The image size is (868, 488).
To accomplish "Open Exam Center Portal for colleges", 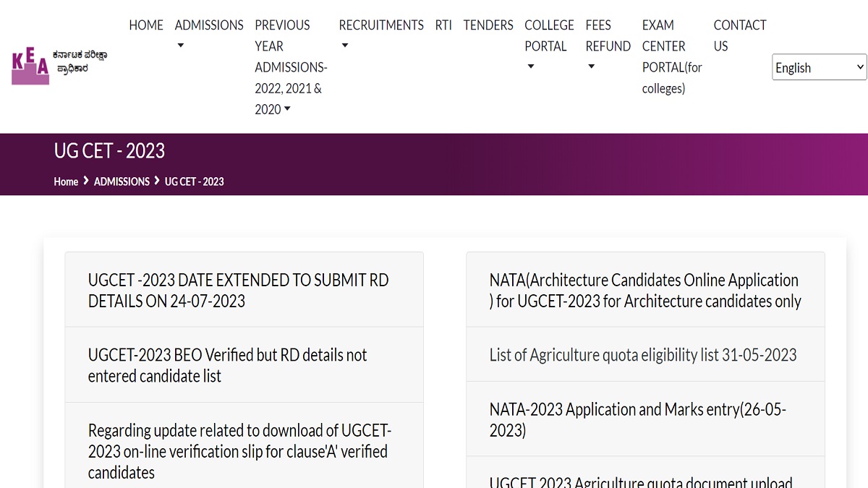I will (672, 56).
